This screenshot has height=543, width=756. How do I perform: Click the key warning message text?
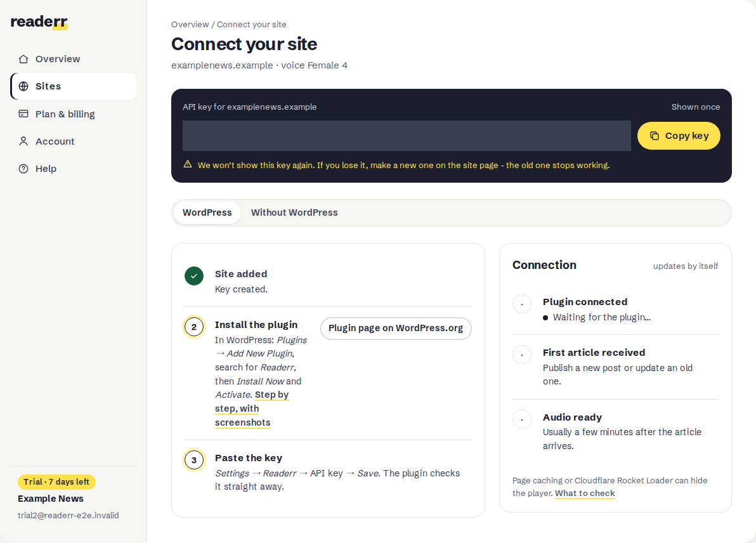403,166
